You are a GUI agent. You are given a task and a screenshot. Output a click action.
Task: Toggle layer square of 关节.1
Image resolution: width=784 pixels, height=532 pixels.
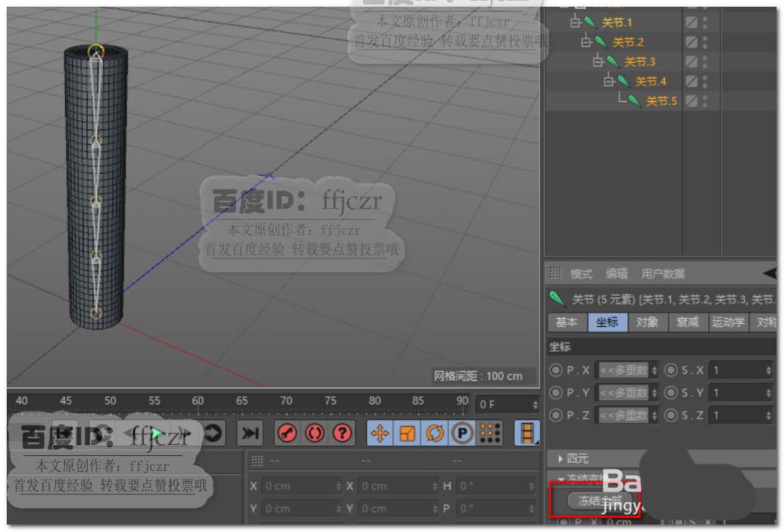point(691,23)
